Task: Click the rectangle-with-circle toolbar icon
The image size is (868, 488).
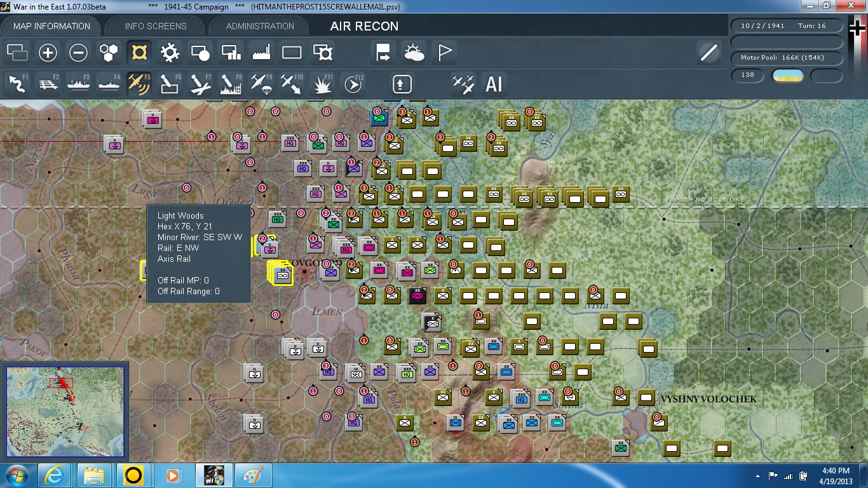Action: point(200,53)
